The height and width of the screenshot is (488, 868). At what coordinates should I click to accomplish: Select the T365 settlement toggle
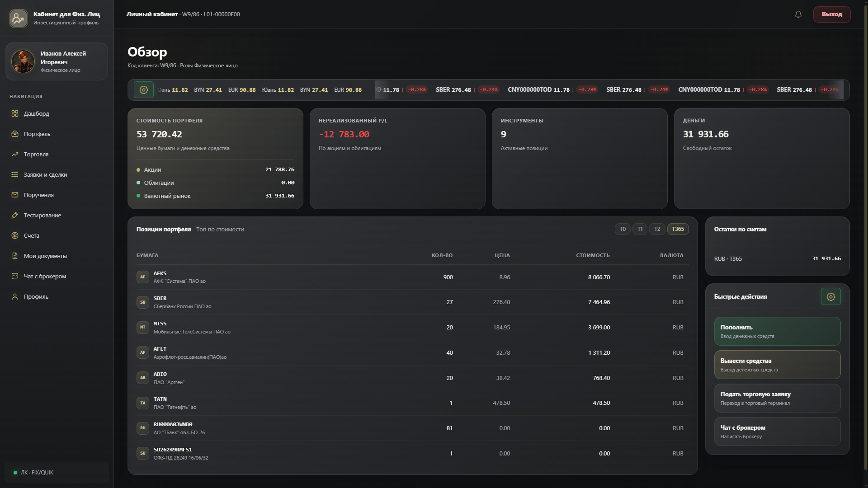(678, 229)
